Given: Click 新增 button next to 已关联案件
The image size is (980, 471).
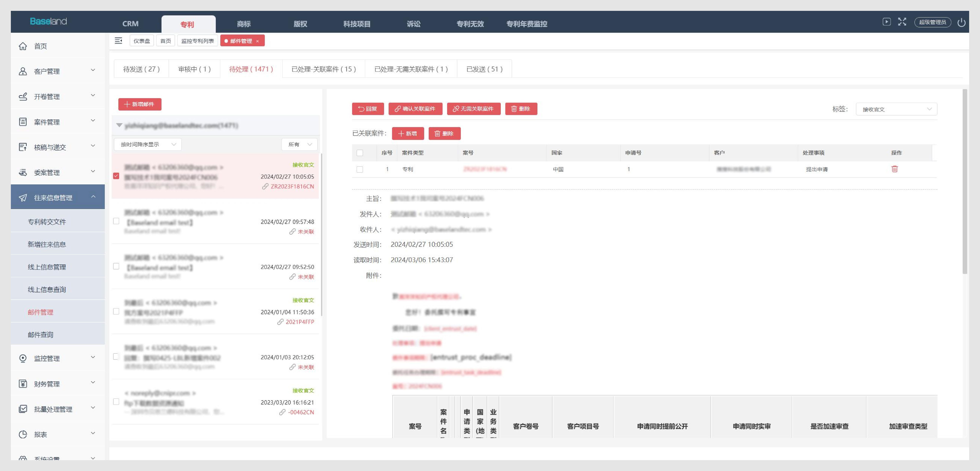Looking at the screenshot, I should coord(408,134).
